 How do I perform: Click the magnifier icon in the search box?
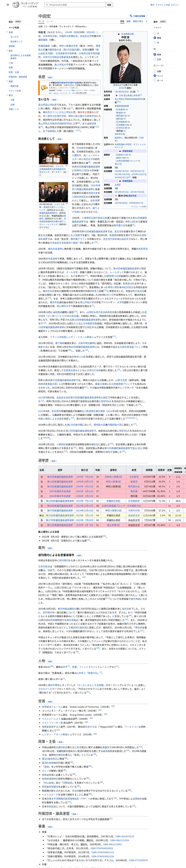tap(47, 5)
